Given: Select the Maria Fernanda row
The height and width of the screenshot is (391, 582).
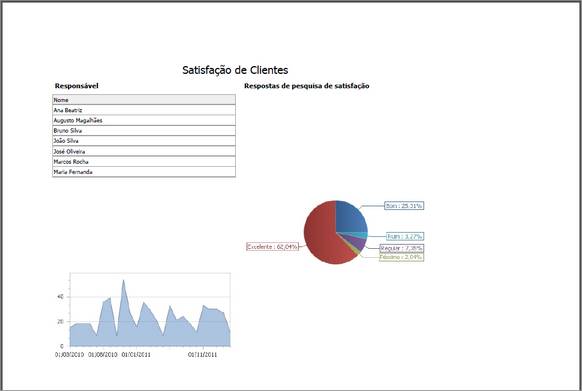Looking at the screenshot, I should pyautogui.click(x=144, y=172).
